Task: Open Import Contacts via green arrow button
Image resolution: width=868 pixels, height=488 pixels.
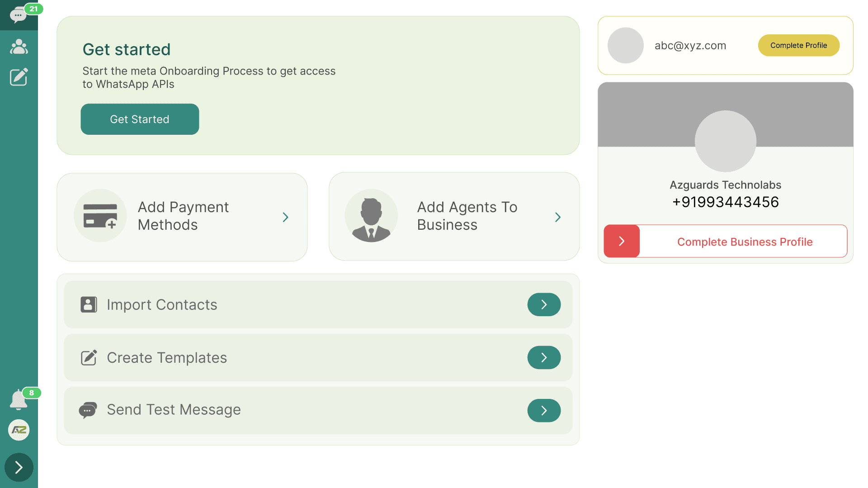Action: pos(544,304)
